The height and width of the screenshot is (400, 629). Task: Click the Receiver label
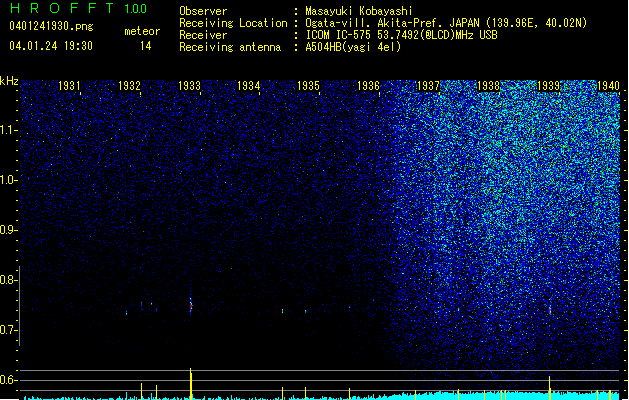point(203,35)
